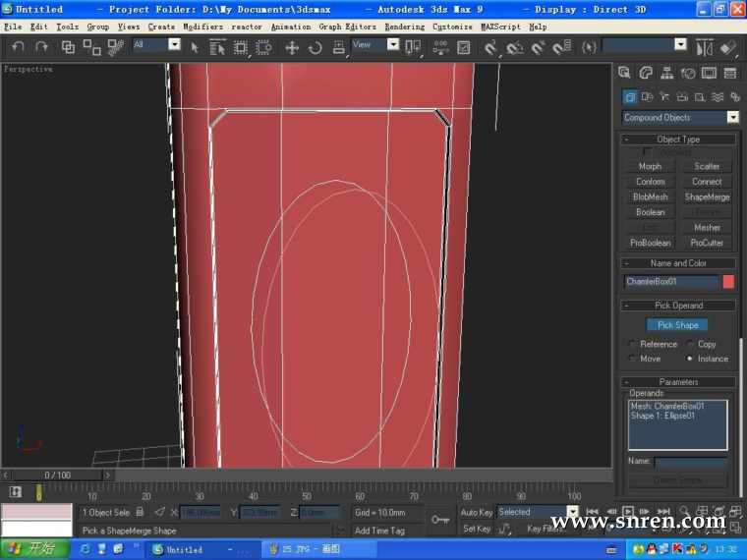Open the Modifiers menu
The width and height of the screenshot is (747, 560).
pos(203,27)
